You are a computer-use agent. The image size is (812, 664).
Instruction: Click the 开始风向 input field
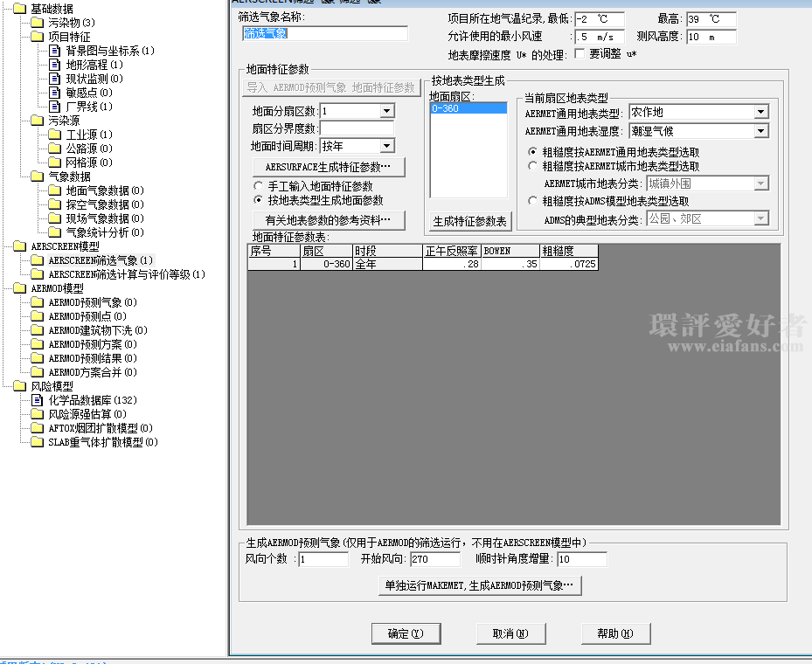[x=435, y=559]
